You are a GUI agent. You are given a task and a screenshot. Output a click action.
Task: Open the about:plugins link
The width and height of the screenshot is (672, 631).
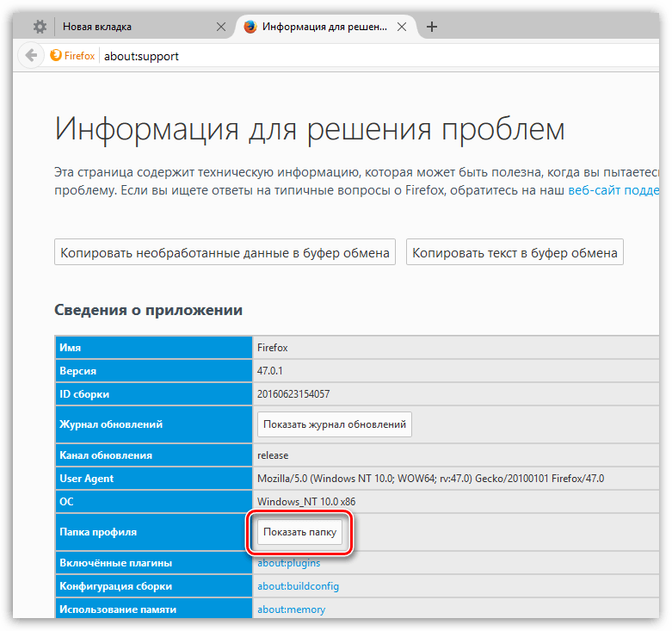tap(288, 563)
